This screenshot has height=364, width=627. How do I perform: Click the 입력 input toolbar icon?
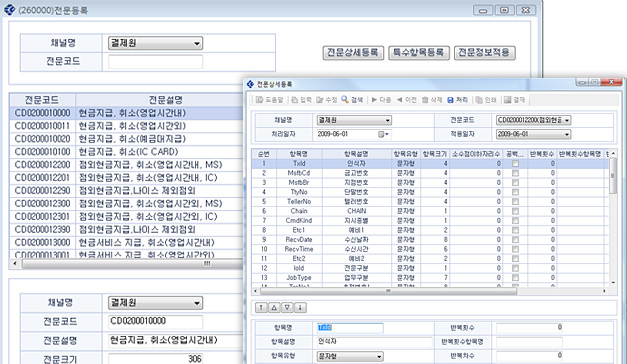pyautogui.click(x=295, y=100)
